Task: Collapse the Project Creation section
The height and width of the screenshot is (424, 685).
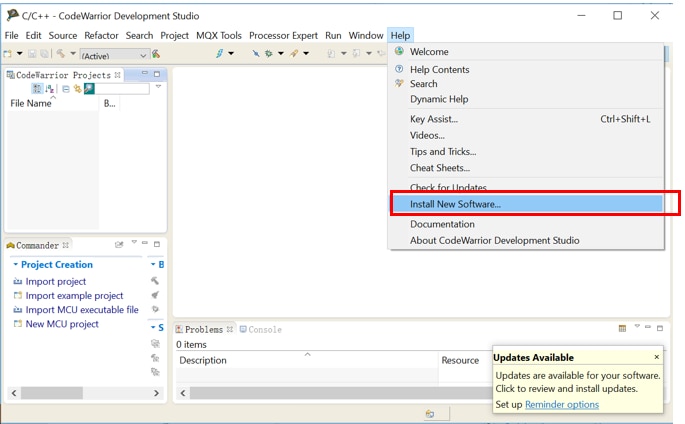Action: 15,265
